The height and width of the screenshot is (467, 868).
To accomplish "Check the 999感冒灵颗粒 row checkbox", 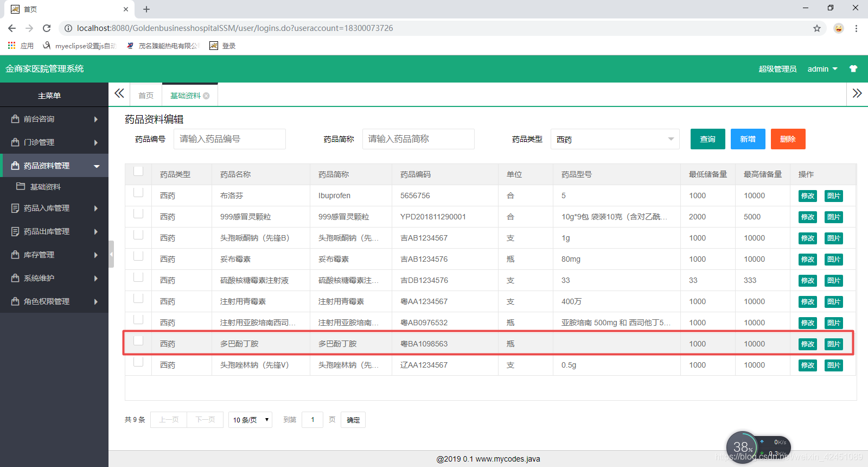I will (x=138, y=214).
